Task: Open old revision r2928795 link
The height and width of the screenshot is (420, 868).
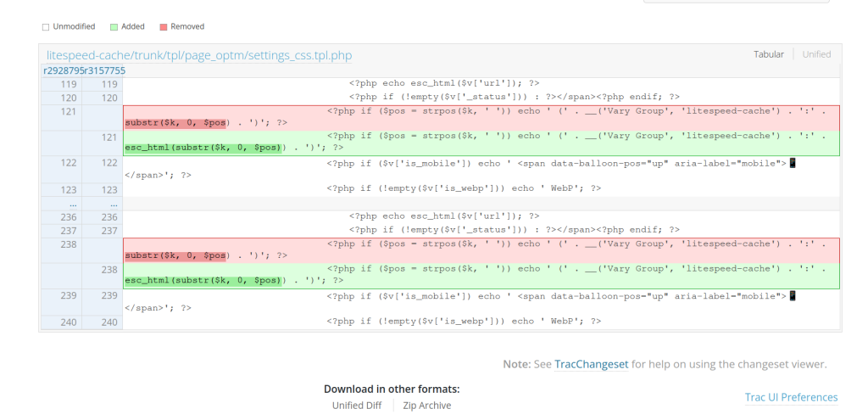Action: (64, 71)
